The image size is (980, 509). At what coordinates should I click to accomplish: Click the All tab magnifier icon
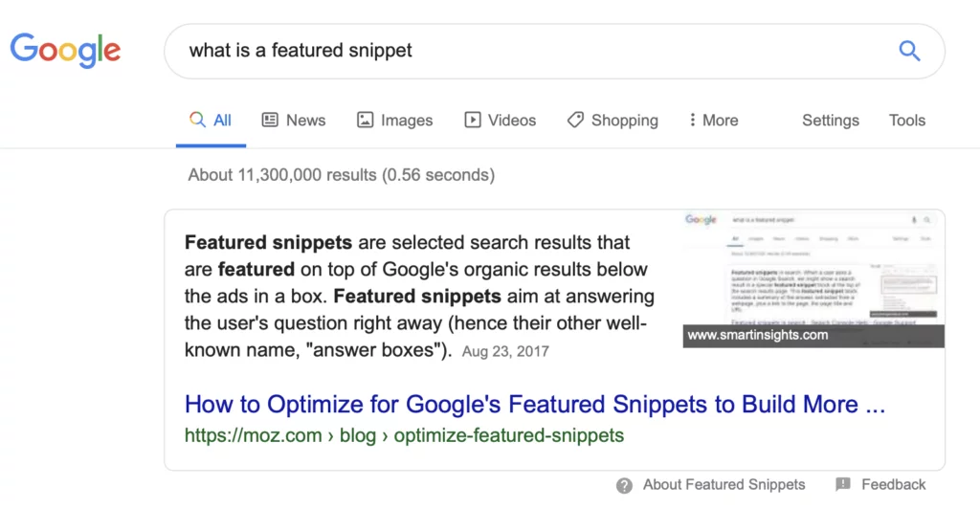pos(198,121)
